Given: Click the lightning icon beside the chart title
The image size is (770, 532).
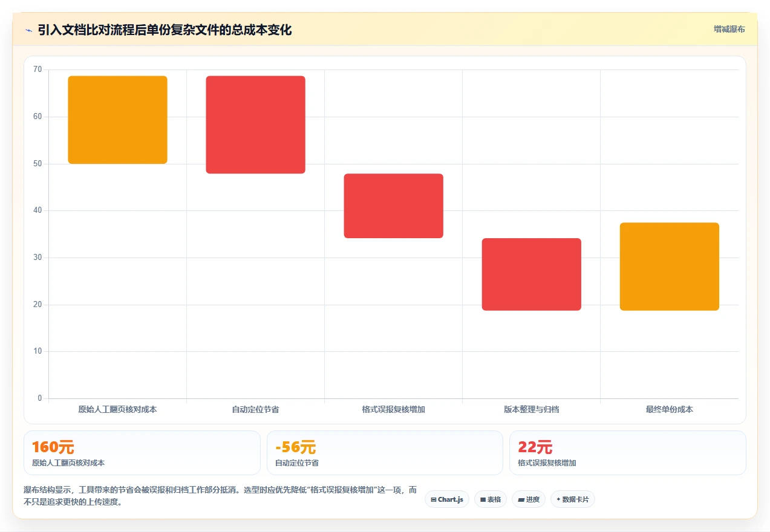Looking at the screenshot, I should pos(28,30).
